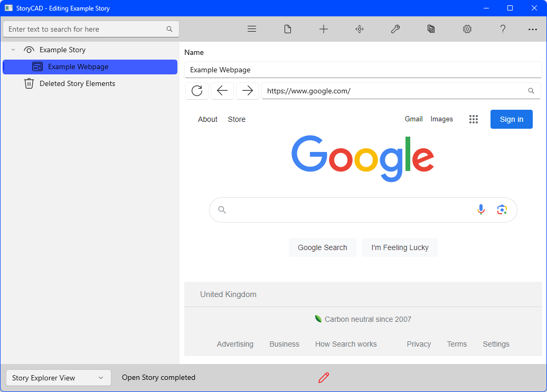Click the red pencil edit status icon
Viewport: 547px width, 392px height.
[x=323, y=378]
